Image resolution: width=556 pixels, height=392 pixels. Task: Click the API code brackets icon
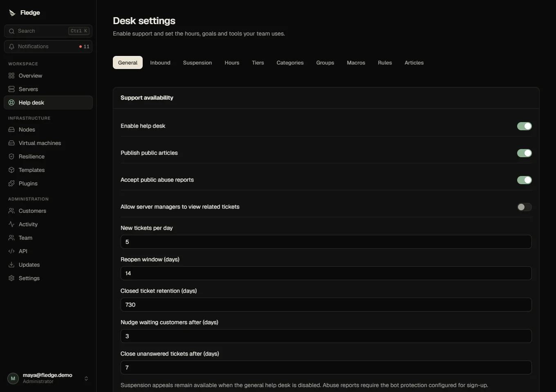pos(11,251)
